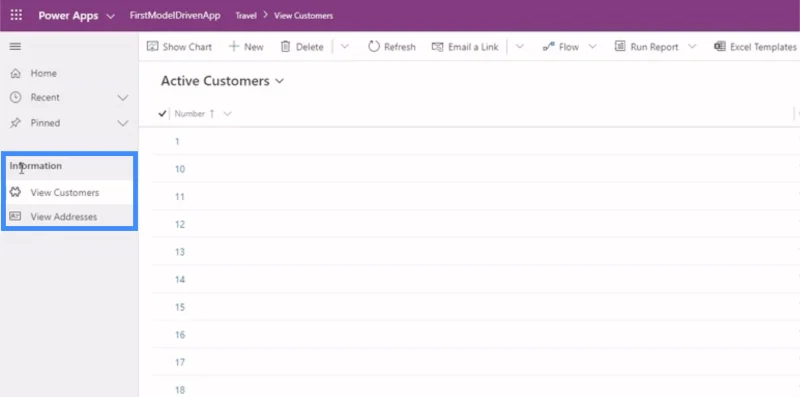The height and width of the screenshot is (397, 800).
Task: Click the View Customers puzzle icon
Action: 15,192
